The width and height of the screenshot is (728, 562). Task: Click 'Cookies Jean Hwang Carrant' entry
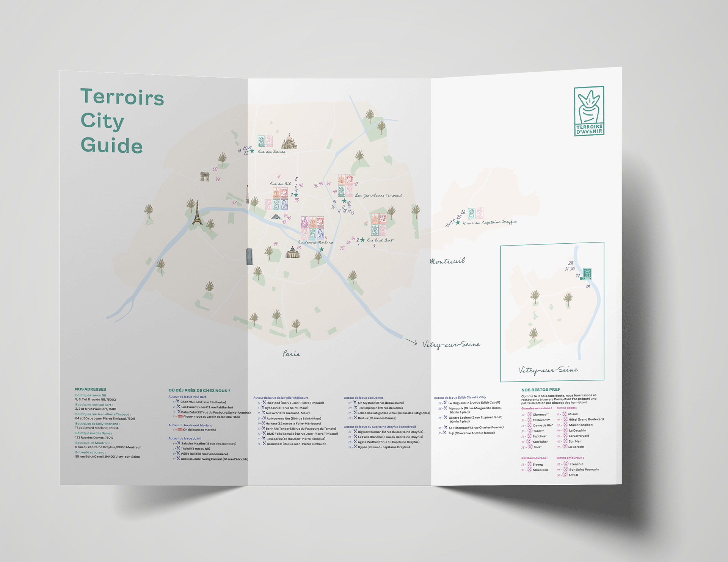click(215, 459)
